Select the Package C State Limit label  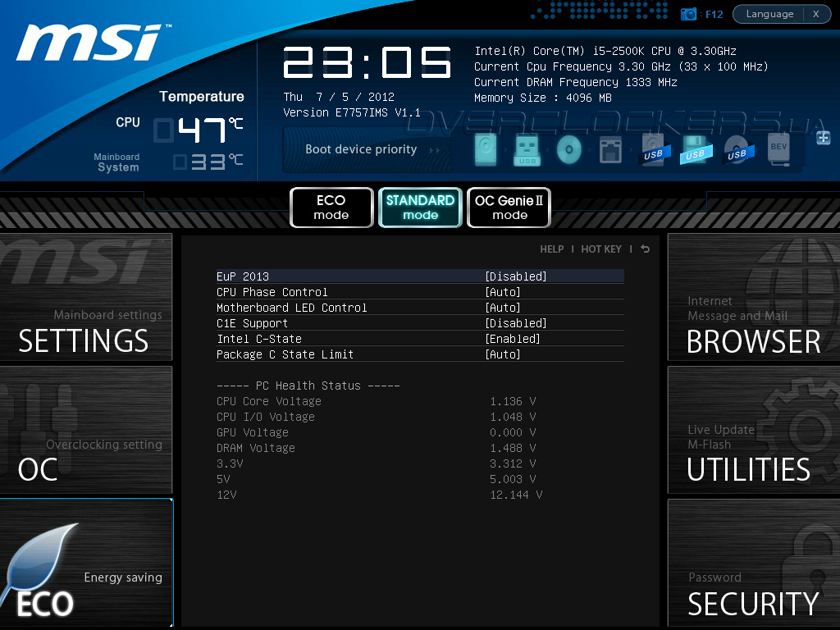pos(285,354)
